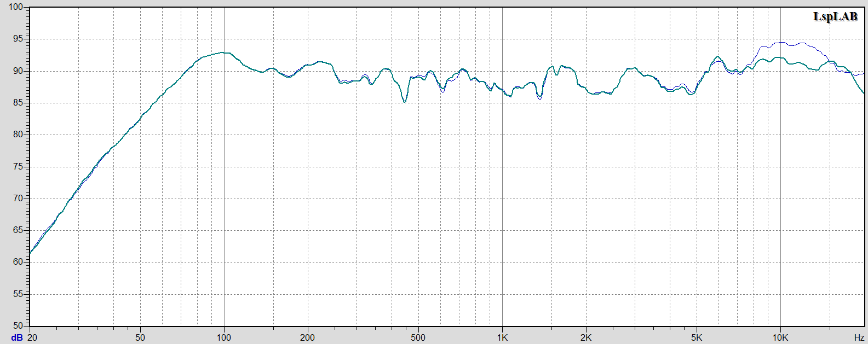This screenshot has width=868, height=344.
Task: Click the 5K frequency label
Action: coord(697,337)
